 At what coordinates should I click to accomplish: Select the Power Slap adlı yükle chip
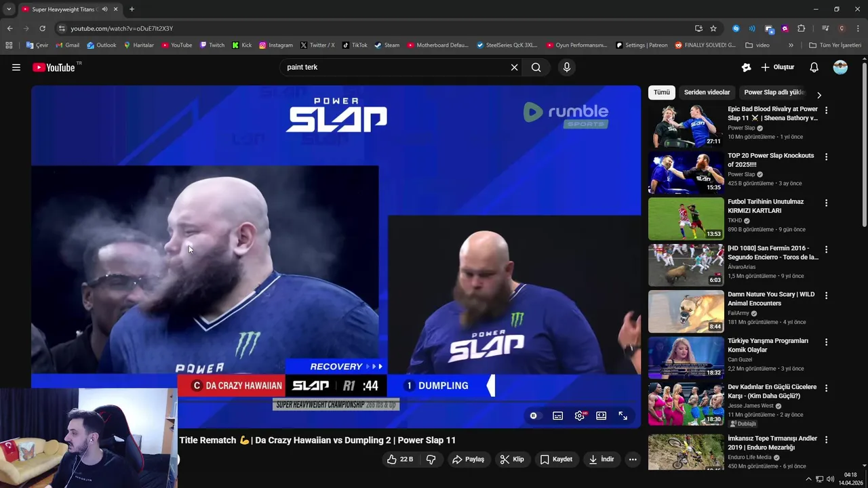tap(774, 92)
